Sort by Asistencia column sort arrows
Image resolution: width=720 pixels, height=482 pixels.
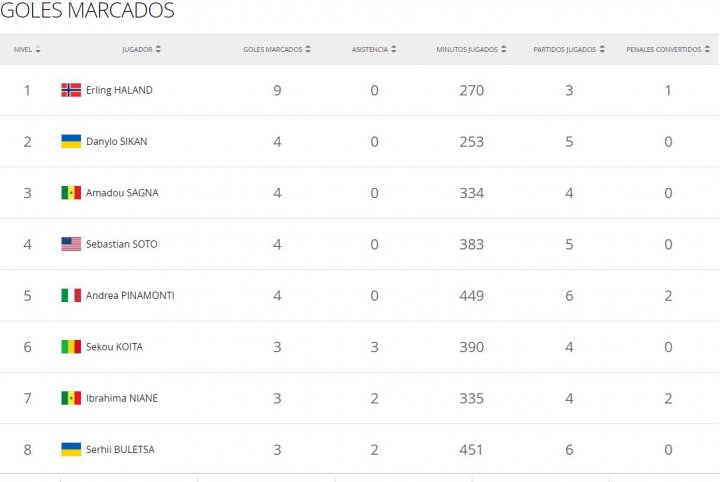click(x=394, y=49)
